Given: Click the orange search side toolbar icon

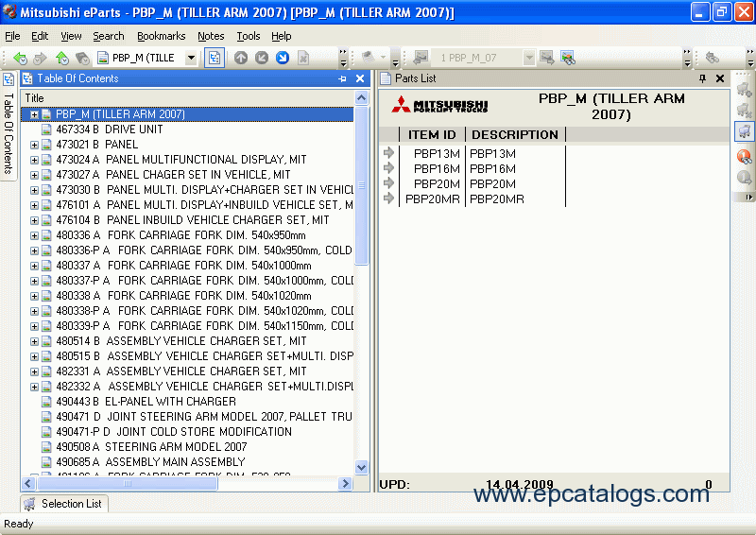Looking at the screenshot, I should point(744,156).
